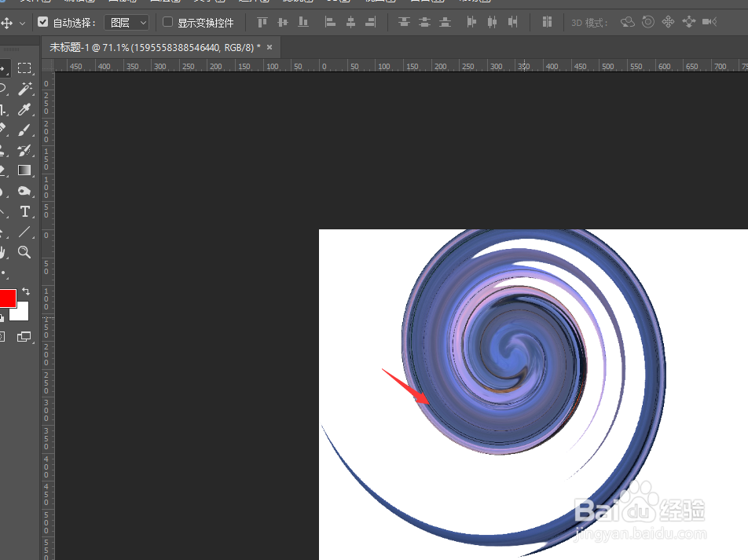Select the Horizontal Type tool
The height and width of the screenshot is (560, 748).
(25, 211)
